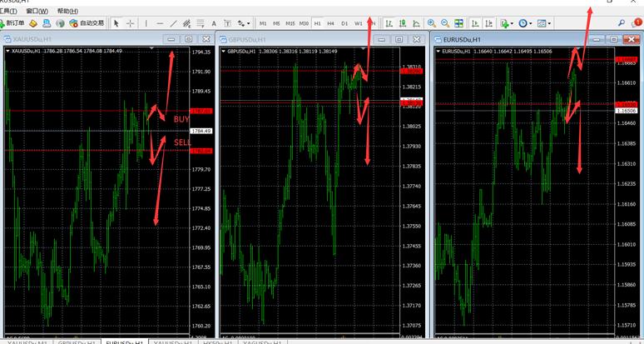Switch chart to M15 timeframe
Viewport: 644px width, 344px height.
click(290, 23)
